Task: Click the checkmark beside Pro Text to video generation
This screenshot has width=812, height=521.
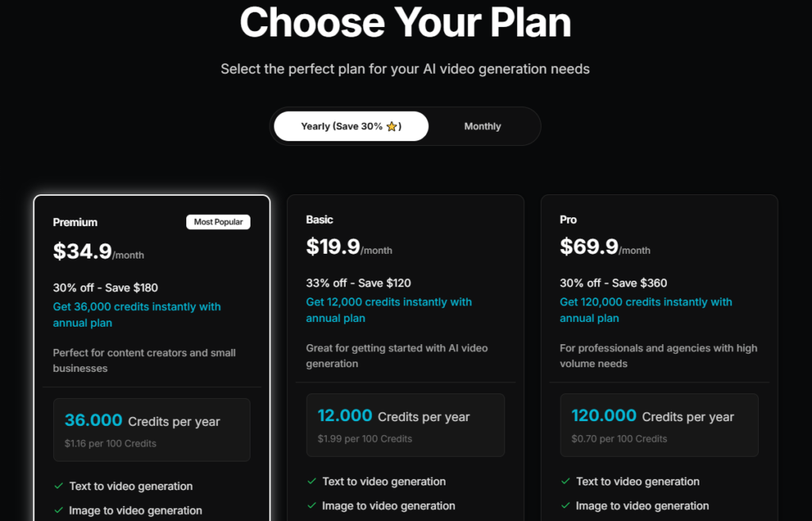Action: coord(565,481)
